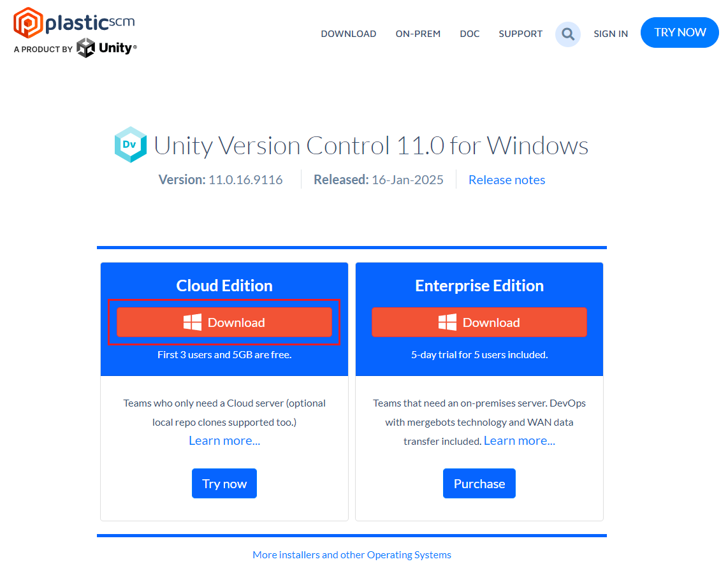Screen dimensions: 728x564
Task: Click the Dv Unity Version Control icon
Action: tap(131, 145)
